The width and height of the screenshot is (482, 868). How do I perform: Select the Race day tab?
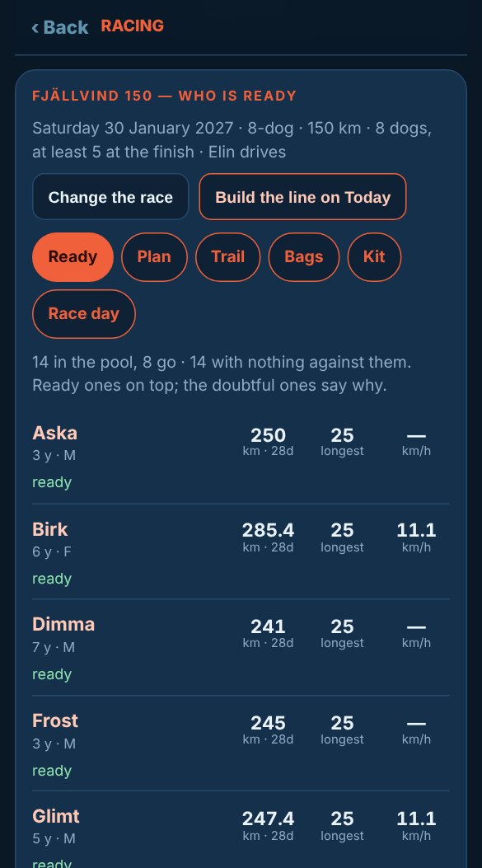tap(83, 314)
